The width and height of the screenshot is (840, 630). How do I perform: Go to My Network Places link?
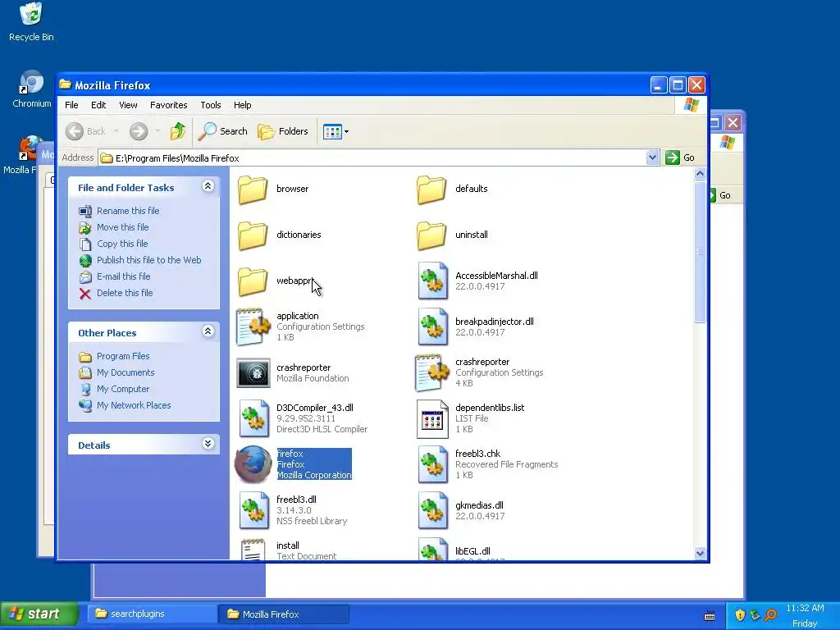[x=125, y=405]
